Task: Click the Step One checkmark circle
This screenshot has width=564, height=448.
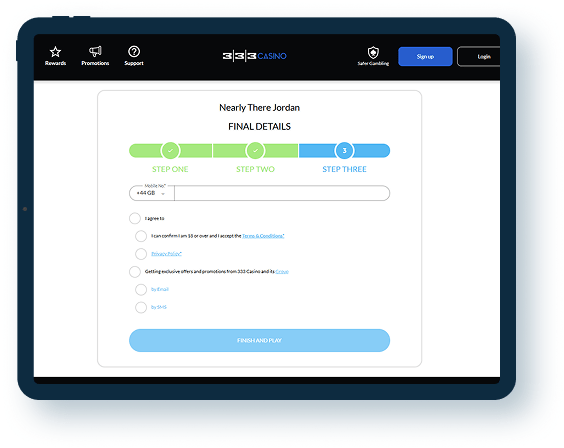Action: coord(170,151)
